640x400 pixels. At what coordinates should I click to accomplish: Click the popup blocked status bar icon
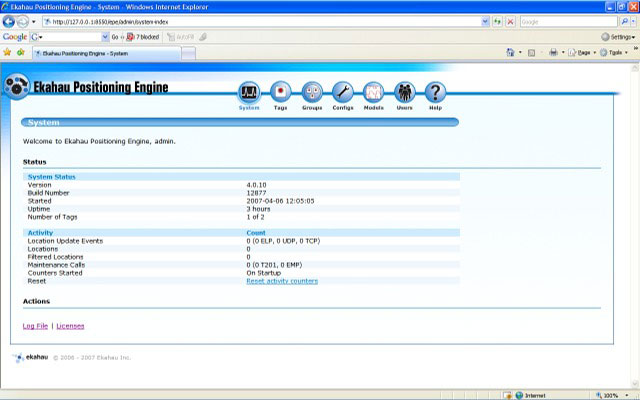point(507,395)
